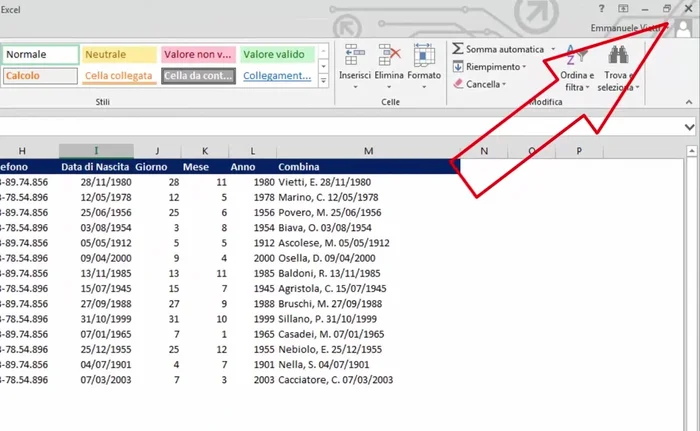This screenshot has height=431, width=700.
Task: Apply the Valore valido style
Action: click(277, 54)
